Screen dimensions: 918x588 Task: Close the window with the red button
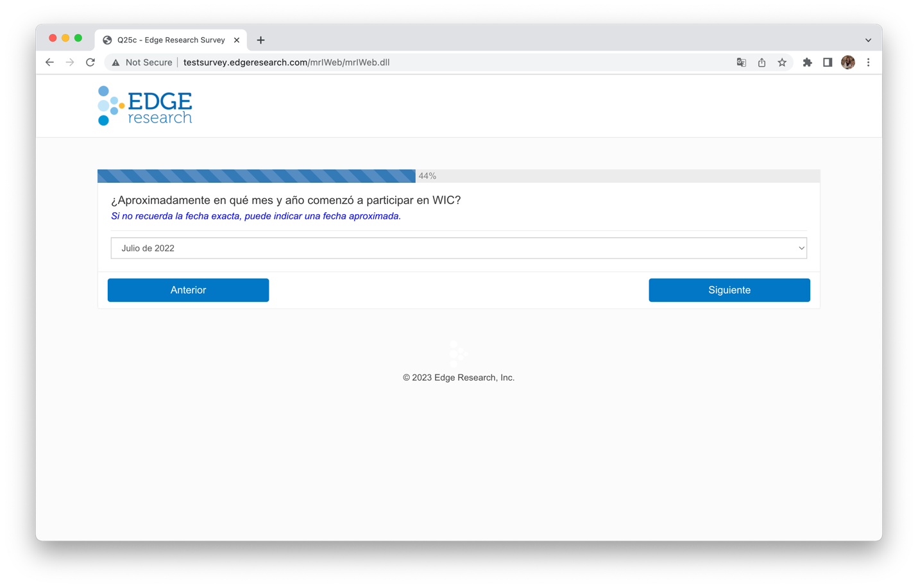point(53,38)
